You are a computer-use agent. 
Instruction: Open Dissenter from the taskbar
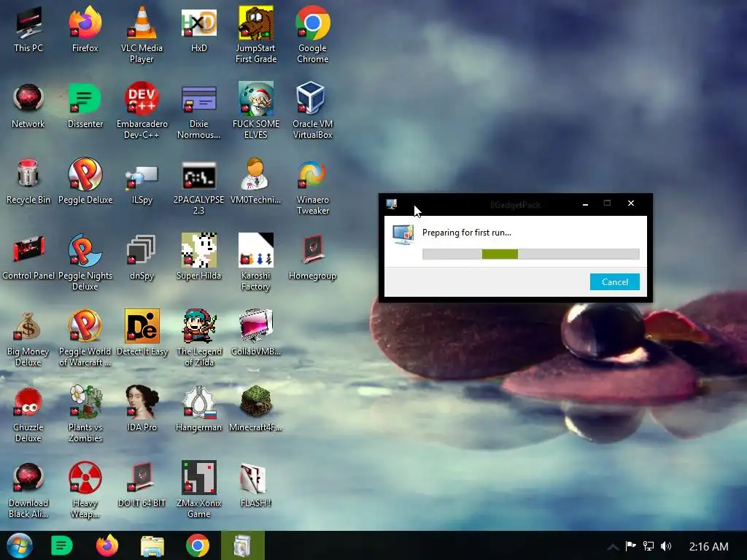(x=61, y=545)
